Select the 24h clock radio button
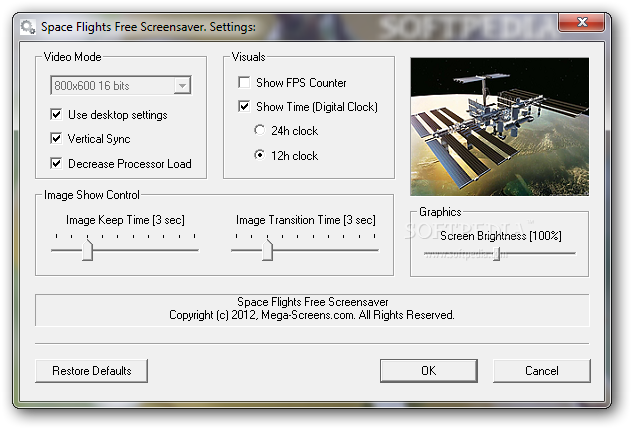 [260, 130]
